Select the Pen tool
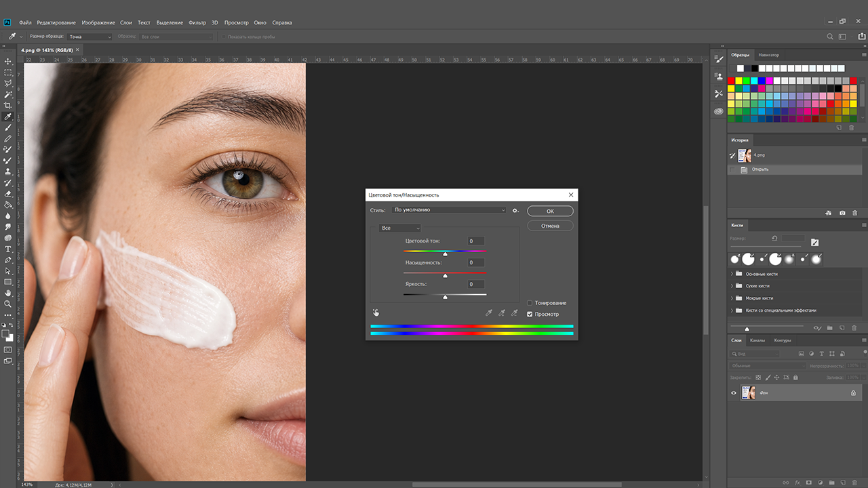 (8, 260)
